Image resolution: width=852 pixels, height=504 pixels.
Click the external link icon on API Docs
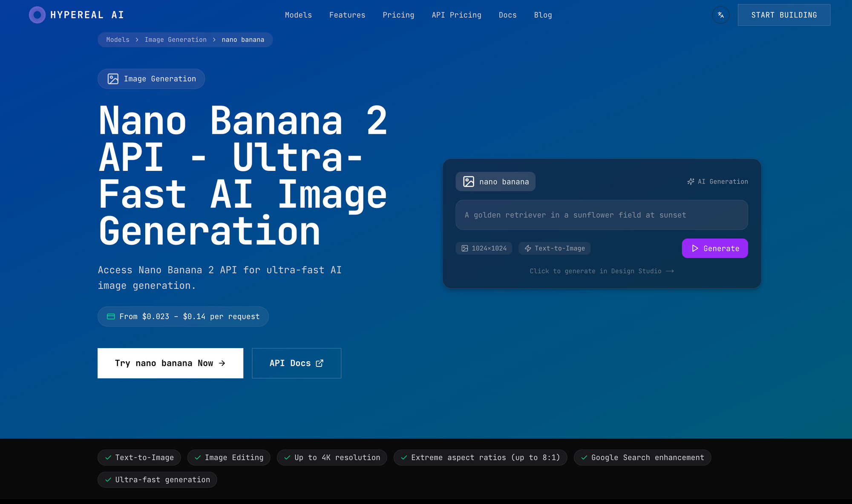pyautogui.click(x=319, y=363)
